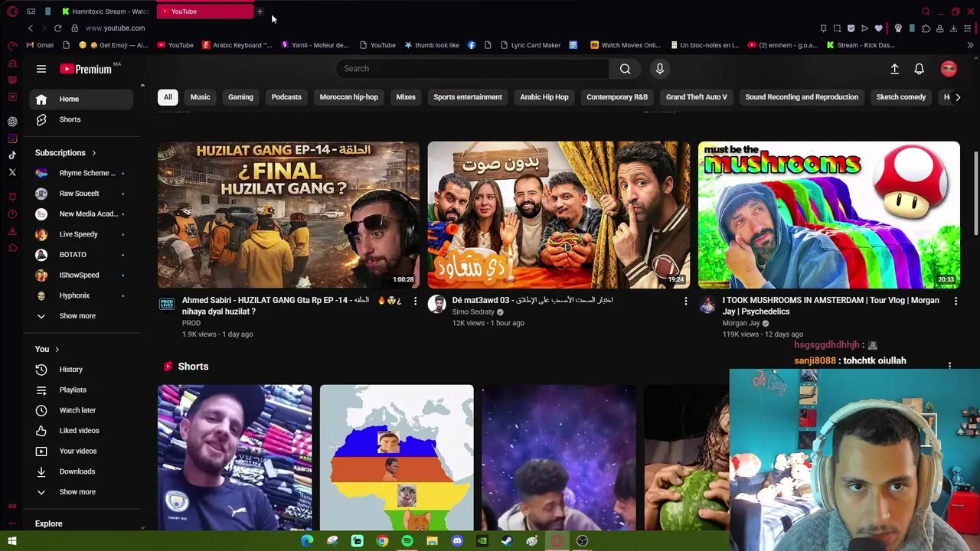Open the extensions puzzle icon
Screen dimensions: 980x551
pos(926,28)
